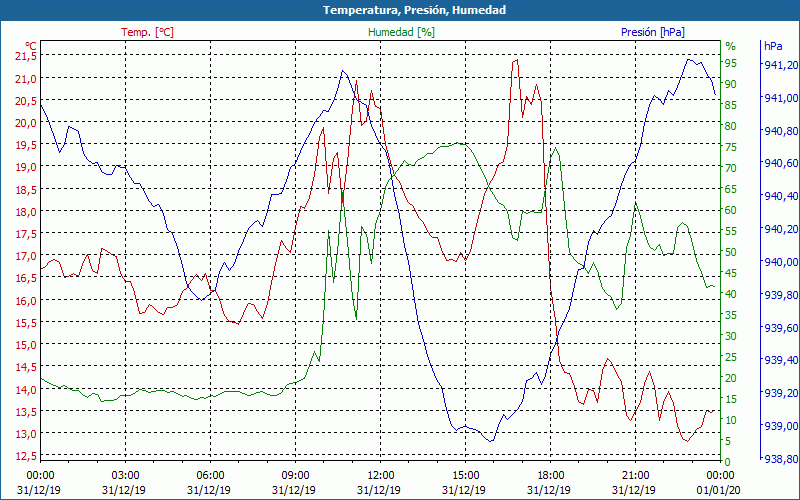Click '45' on the green humidity axis

(x=731, y=273)
